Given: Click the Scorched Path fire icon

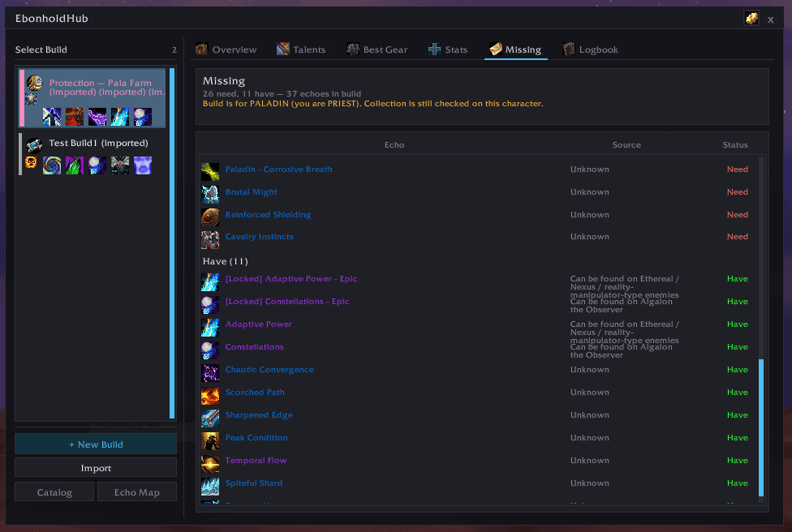Looking at the screenshot, I should [210, 395].
